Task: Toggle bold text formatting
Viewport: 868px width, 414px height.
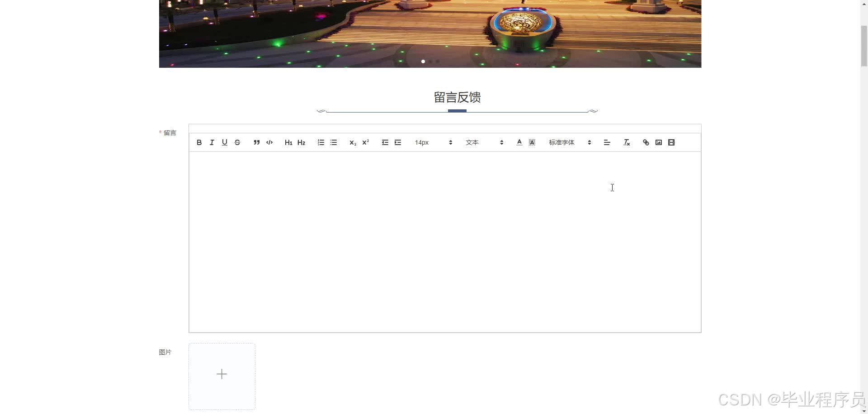Action: (199, 142)
